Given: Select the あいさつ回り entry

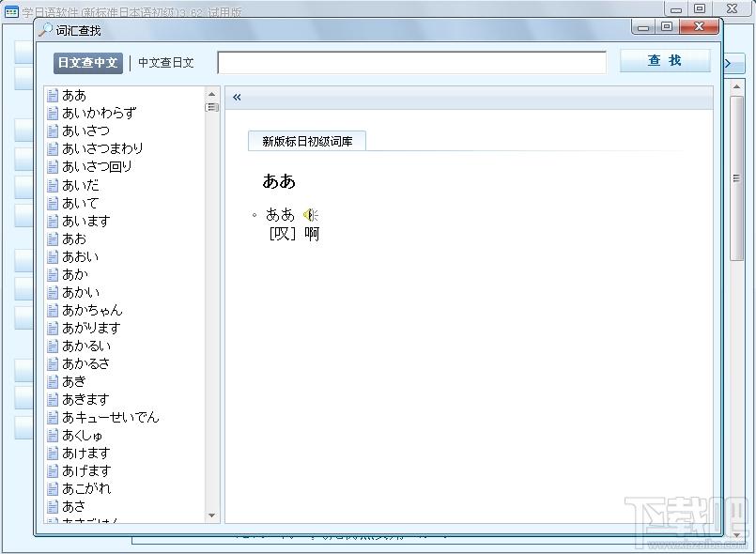Looking at the screenshot, I should pyautogui.click(x=97, y=167).
